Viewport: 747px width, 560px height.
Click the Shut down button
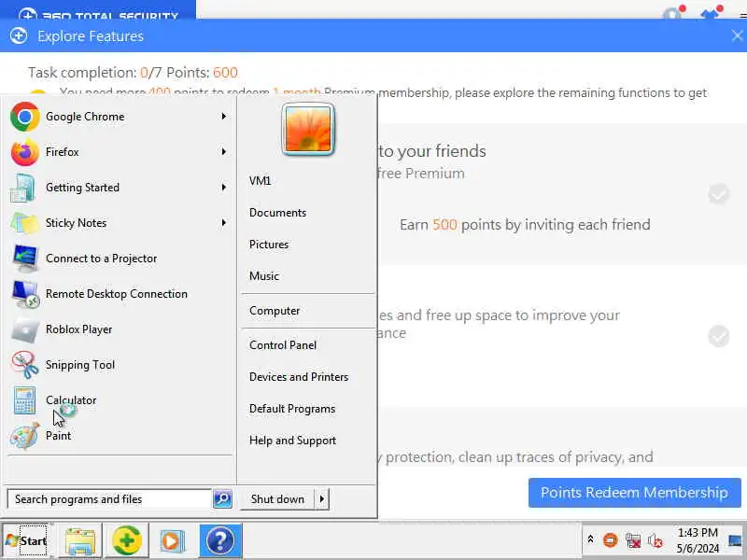tap(277, 499)
